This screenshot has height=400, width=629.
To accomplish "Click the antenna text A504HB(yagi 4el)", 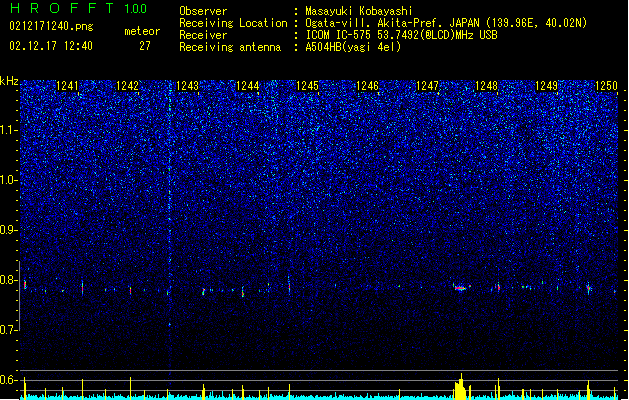I will tap(353, 47).
